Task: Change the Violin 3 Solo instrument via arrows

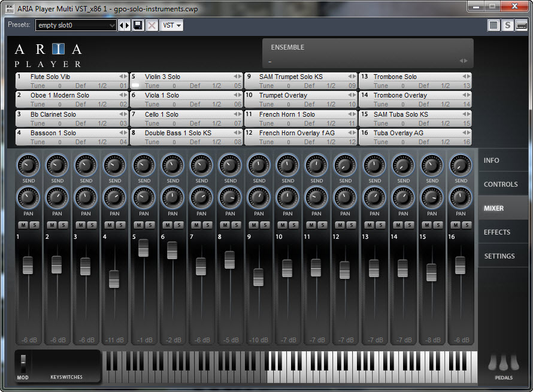Action: [x=238, y=77]
